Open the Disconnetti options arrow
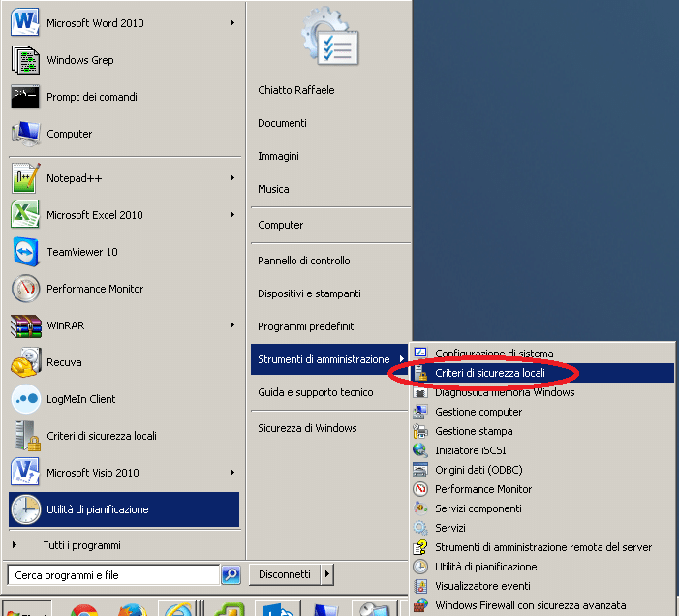Screen dimensions: 679x616 327,574
